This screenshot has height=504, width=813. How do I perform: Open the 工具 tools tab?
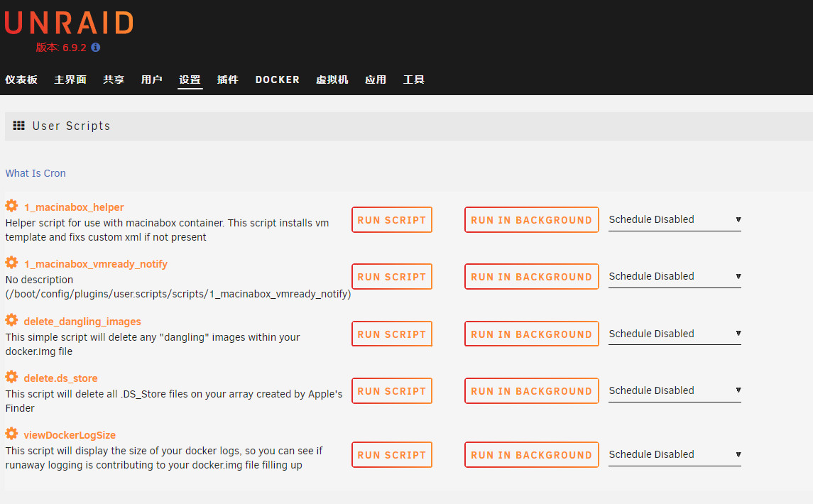pos(414,80)
